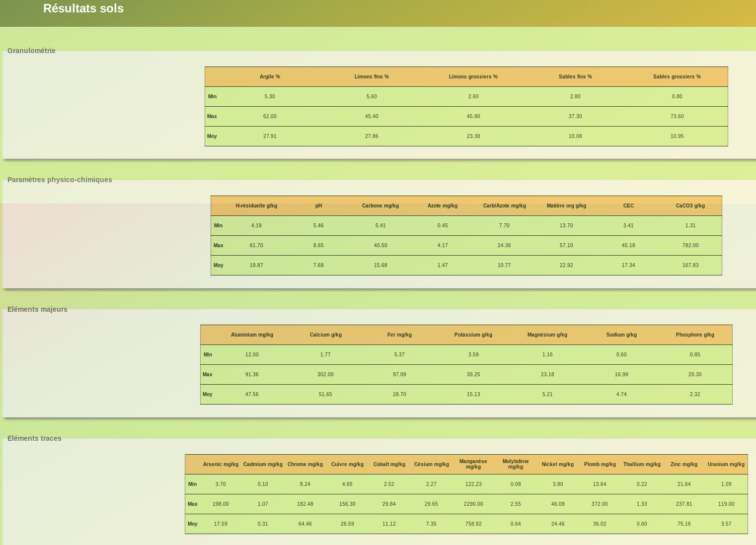Click the 'Aluminium mg/kg' column header
Viewport: 756px width, 545px height.
pyautogui.click(x=252, y=335)
